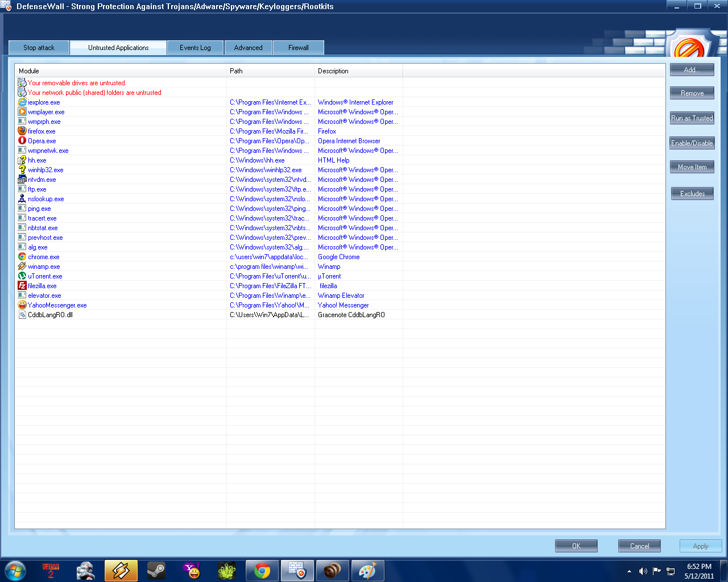
Task: Click the tracert.exe module name
Action: pos(42,218)
